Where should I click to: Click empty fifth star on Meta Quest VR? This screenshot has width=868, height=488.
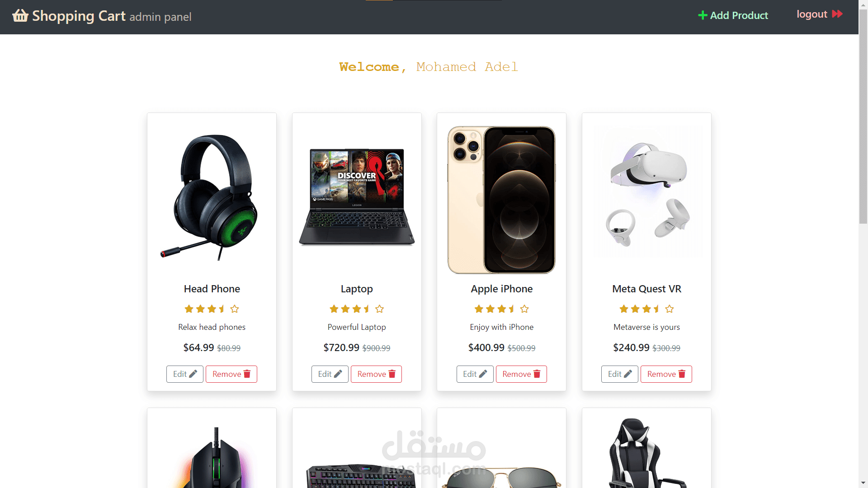click(670, 309)
